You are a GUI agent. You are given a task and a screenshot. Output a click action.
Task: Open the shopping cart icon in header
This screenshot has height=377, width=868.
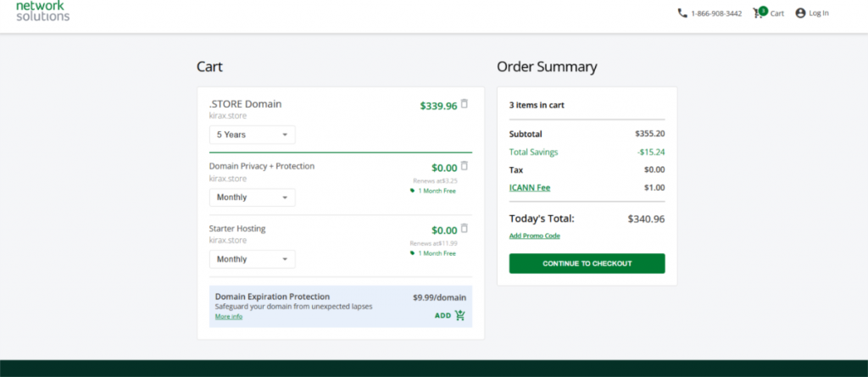point(759,13)
